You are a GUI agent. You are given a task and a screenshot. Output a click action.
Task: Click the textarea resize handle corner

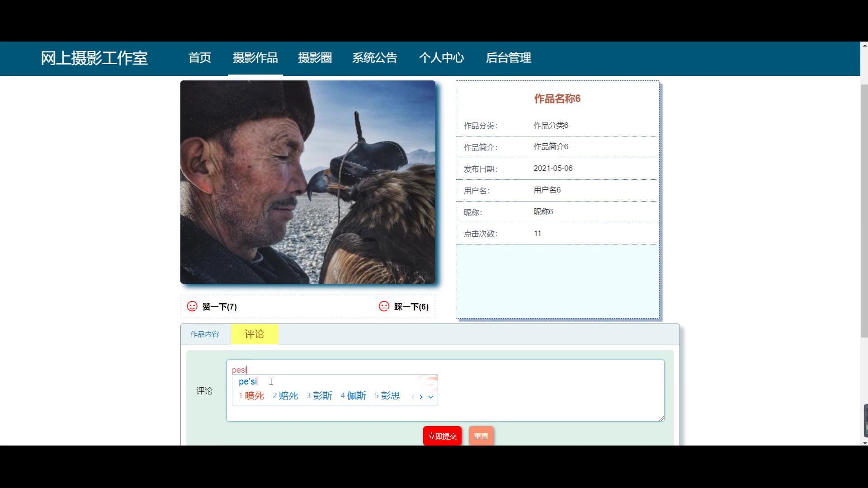[x=661, y=418]
